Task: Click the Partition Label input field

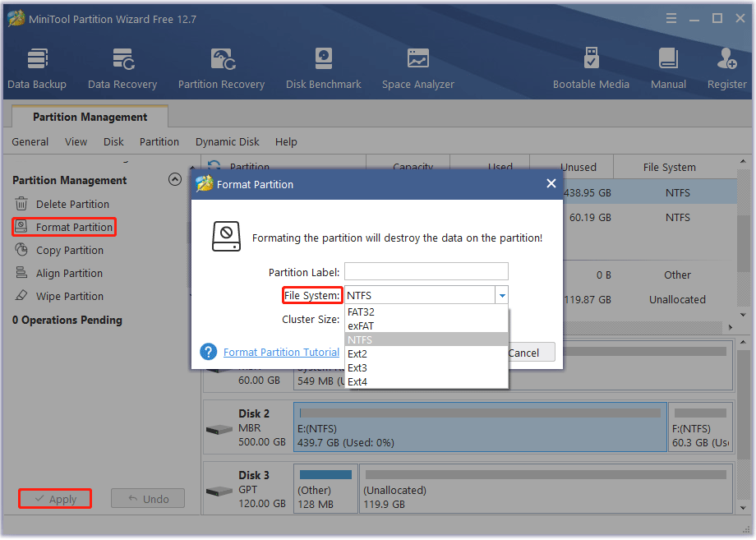Action: coord(426,271)
